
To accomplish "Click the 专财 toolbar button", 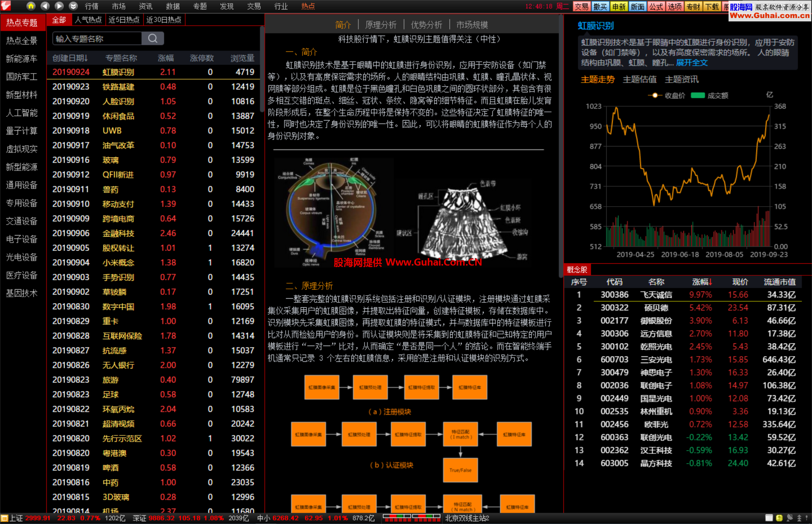I will (694, 6).
